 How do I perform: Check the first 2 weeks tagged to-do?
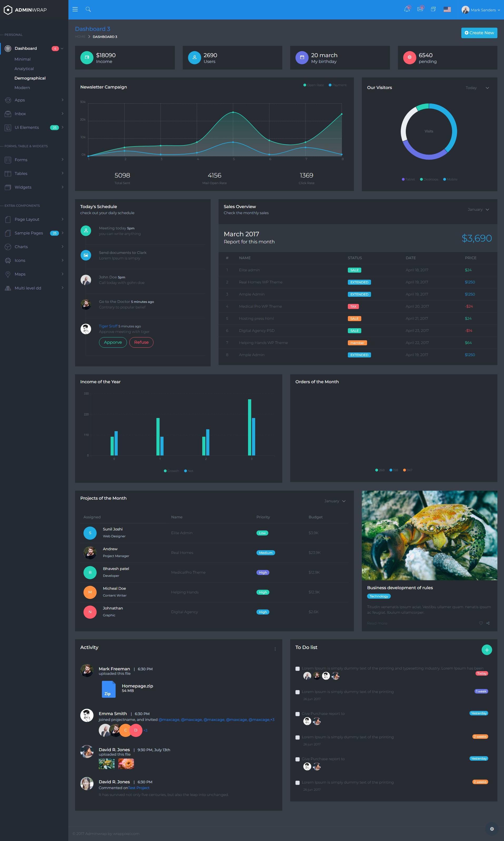click(x=298, y=737)
